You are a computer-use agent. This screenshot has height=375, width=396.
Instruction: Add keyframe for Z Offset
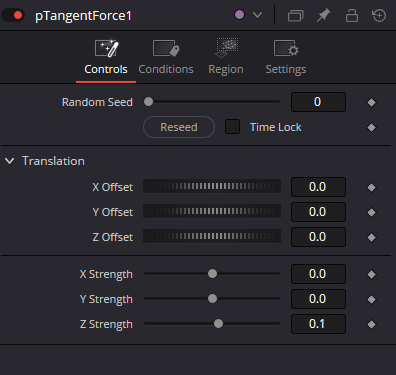(x=371, y=237)
